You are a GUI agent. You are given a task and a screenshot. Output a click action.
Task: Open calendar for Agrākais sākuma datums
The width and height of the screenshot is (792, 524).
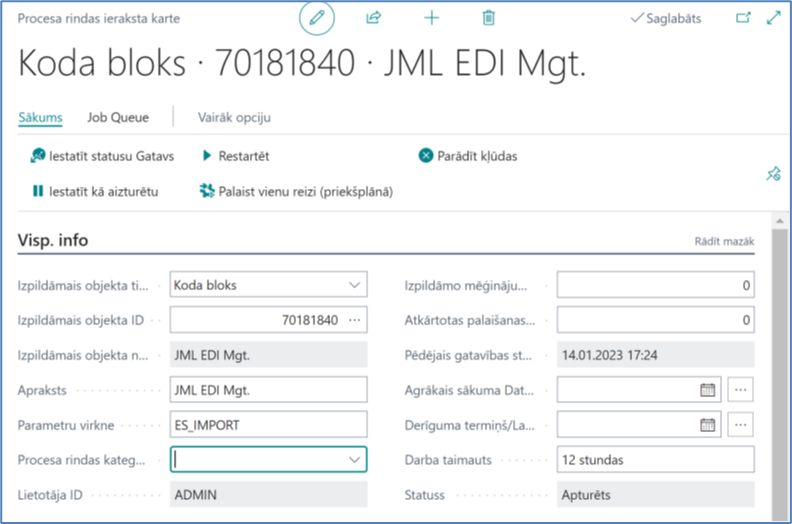click(707, 390)
